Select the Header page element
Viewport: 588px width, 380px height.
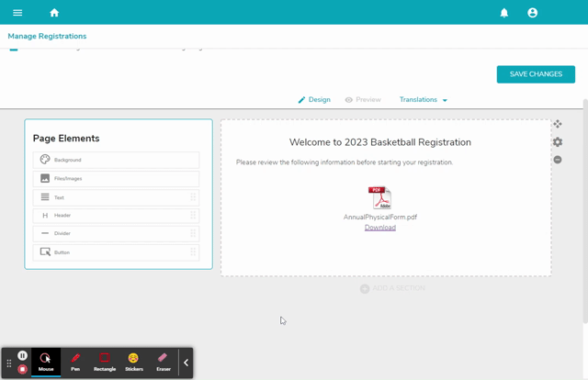(116, 216)
